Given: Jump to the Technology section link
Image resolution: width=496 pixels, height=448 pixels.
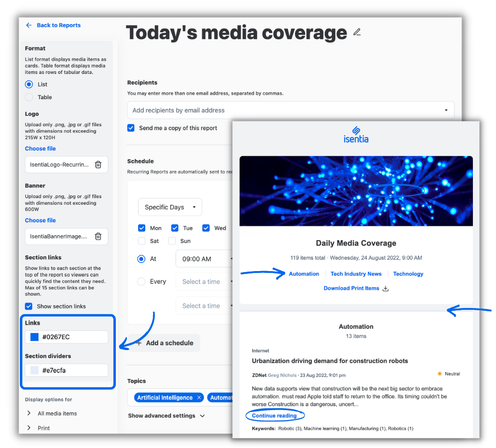Looking at the screenshot, I should pyautogui.click(x=408, y=274).
